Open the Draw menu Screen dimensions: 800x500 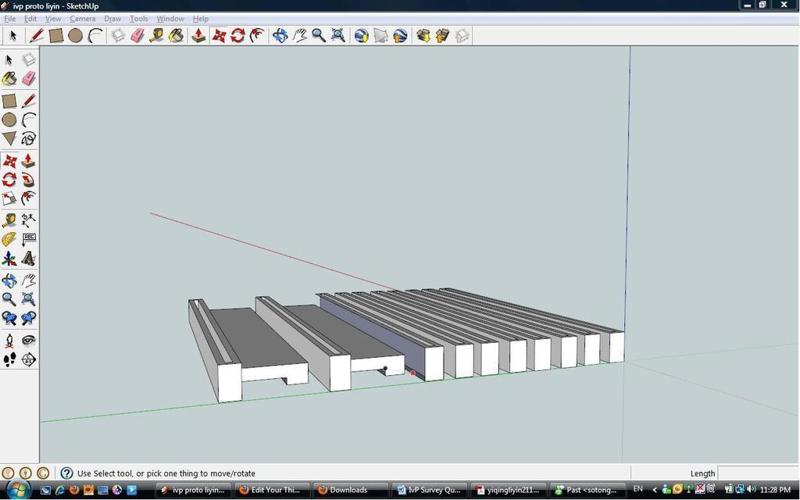[112, 19]
